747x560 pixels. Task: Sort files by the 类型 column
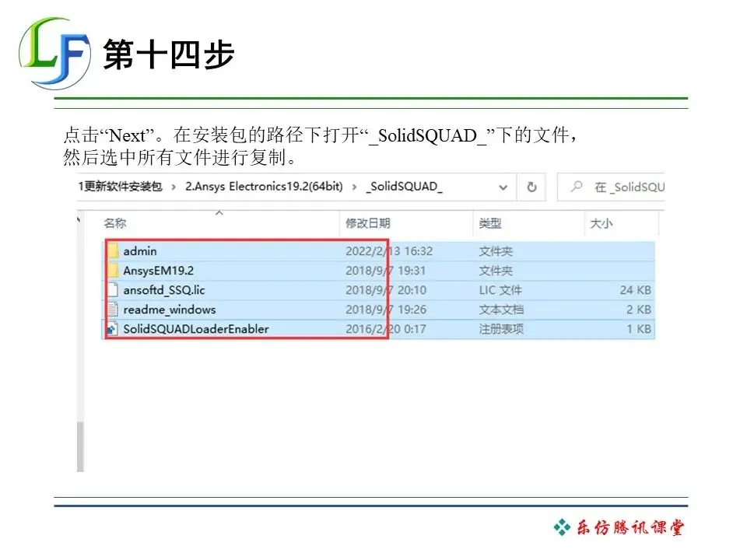pyautogui.click(x=489, y=223)
